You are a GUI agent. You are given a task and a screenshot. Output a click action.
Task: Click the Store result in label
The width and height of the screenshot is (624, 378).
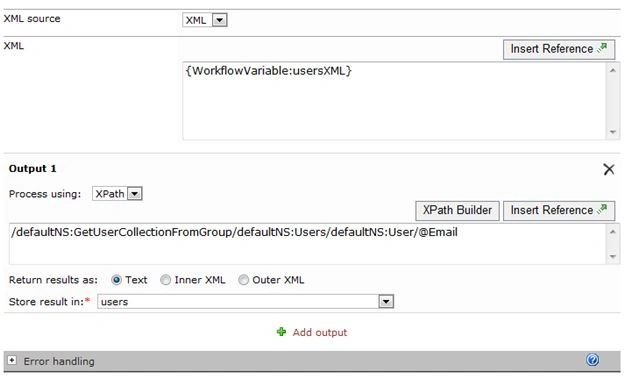47,302
